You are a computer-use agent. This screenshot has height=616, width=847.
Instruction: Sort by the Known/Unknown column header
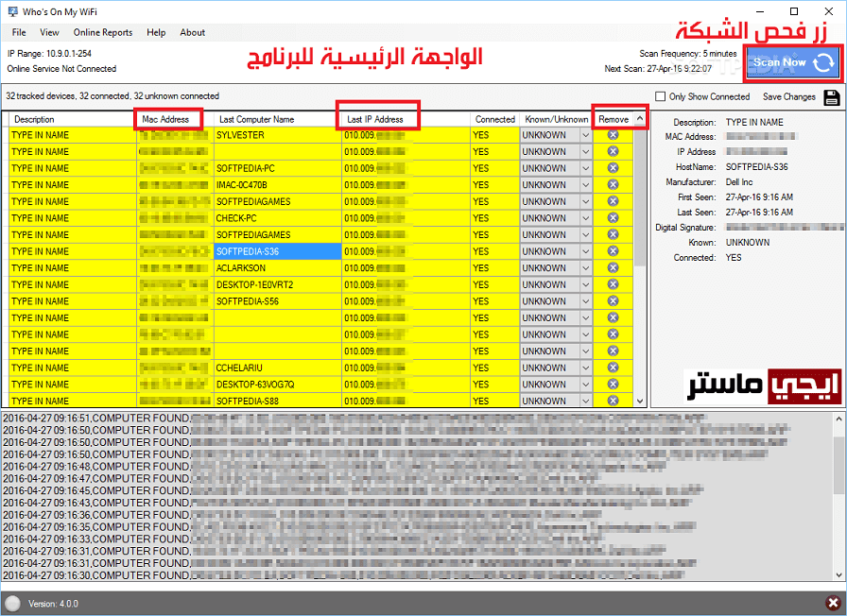(x=557, y=119)
